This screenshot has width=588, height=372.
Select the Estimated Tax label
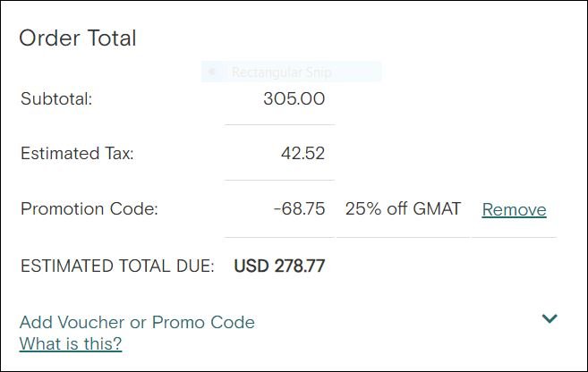click(77, 153)
